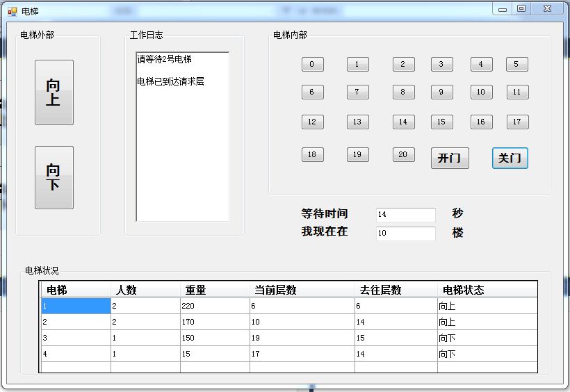Select floor 4 button
The width and height of the screenshot is (570, 392).
[x=481, y=65]
